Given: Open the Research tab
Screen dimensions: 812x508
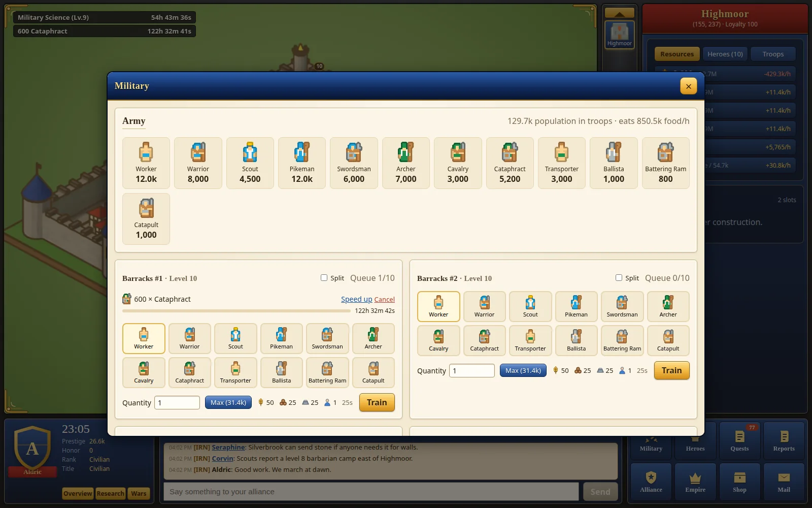Looking at the screenshot, I should [x=110, y=493].
